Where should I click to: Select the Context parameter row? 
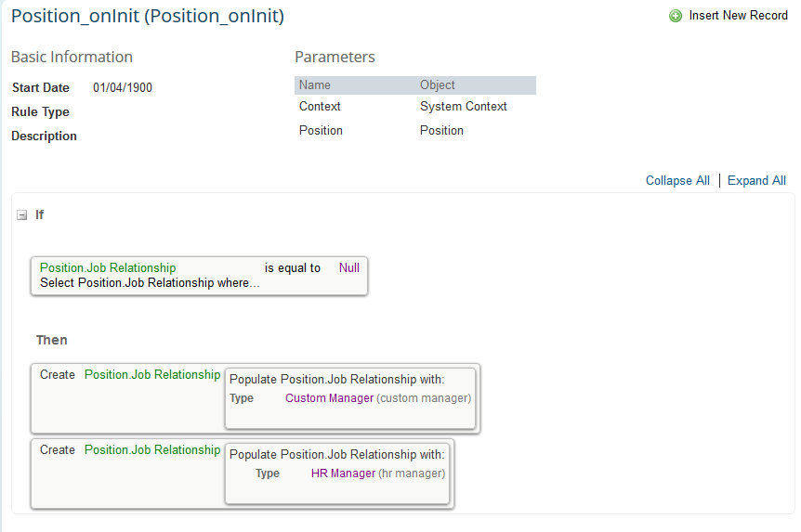(x=415, y=107)
